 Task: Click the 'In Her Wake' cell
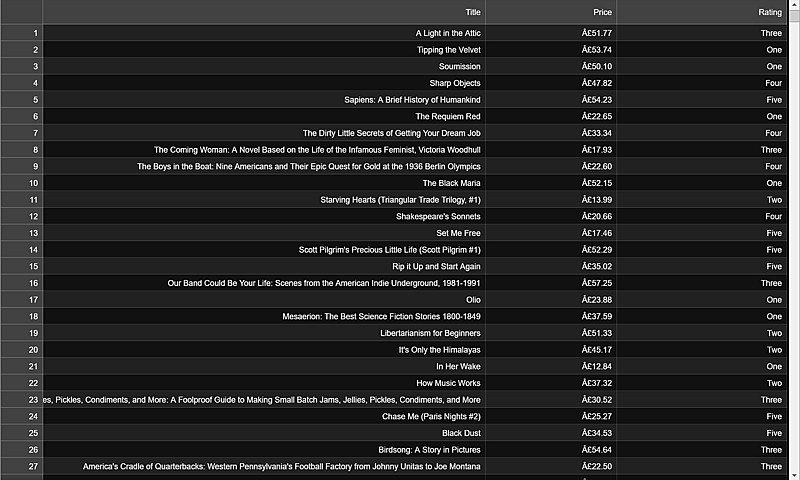[264, 366]
